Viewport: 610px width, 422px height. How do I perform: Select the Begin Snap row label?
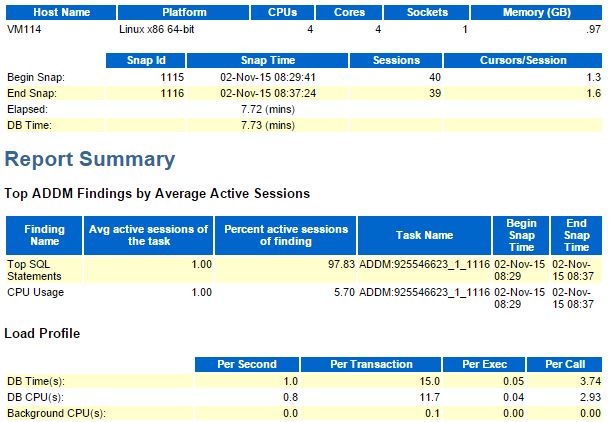pos(34,77)
